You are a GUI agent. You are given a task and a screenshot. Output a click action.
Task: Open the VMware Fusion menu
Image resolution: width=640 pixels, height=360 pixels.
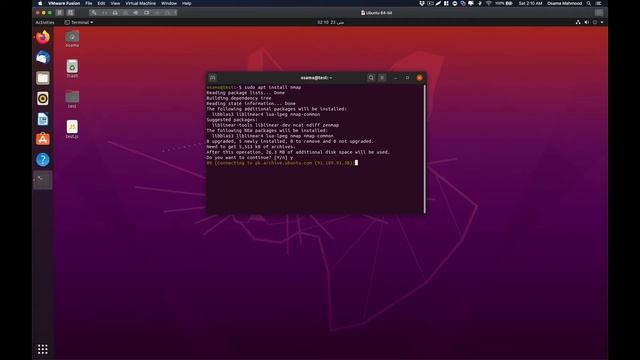(64, 3)
